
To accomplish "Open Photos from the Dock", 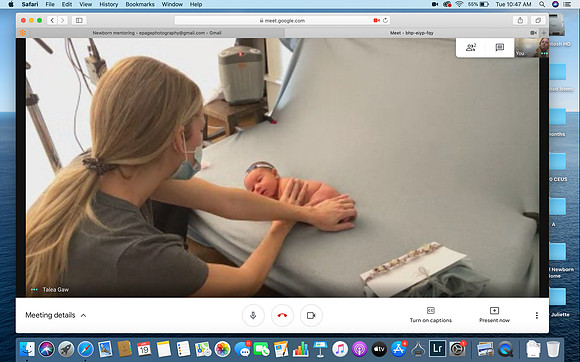I will (x=222, y=349).
